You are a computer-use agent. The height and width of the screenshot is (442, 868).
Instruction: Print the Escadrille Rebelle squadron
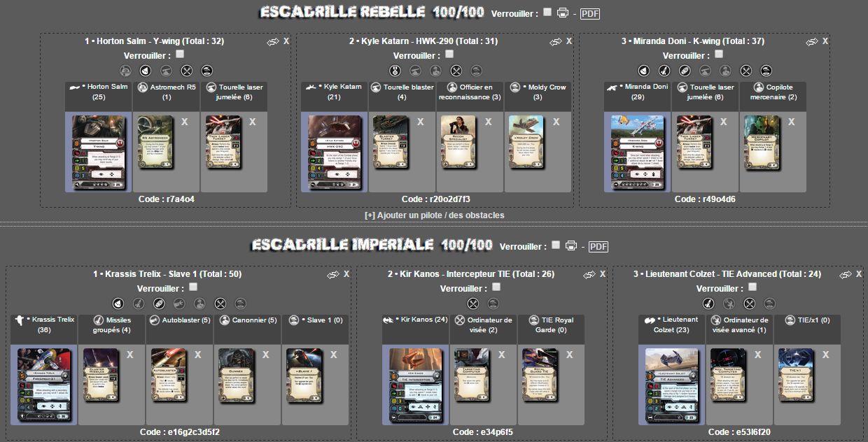coord(562,13)
